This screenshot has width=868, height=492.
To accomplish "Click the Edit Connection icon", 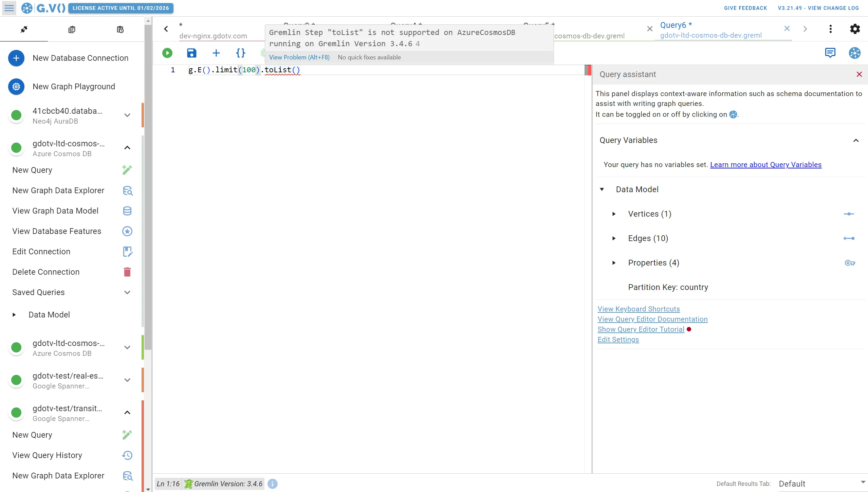I will tap(127, 252).
